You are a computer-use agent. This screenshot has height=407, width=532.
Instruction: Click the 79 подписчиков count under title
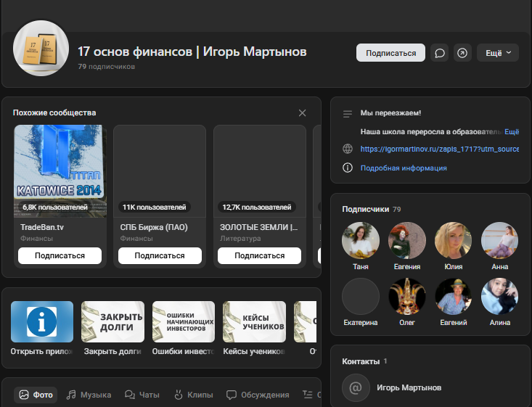click(107, 67)
